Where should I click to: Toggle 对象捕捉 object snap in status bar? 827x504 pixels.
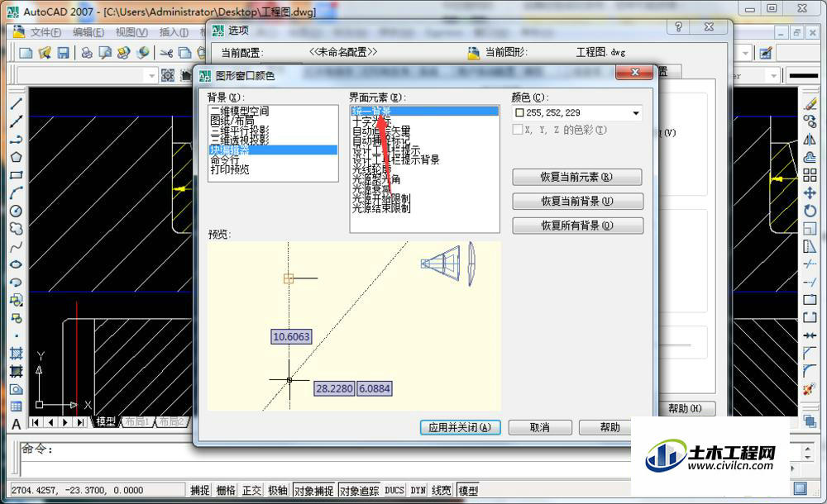tap(313, 490)
